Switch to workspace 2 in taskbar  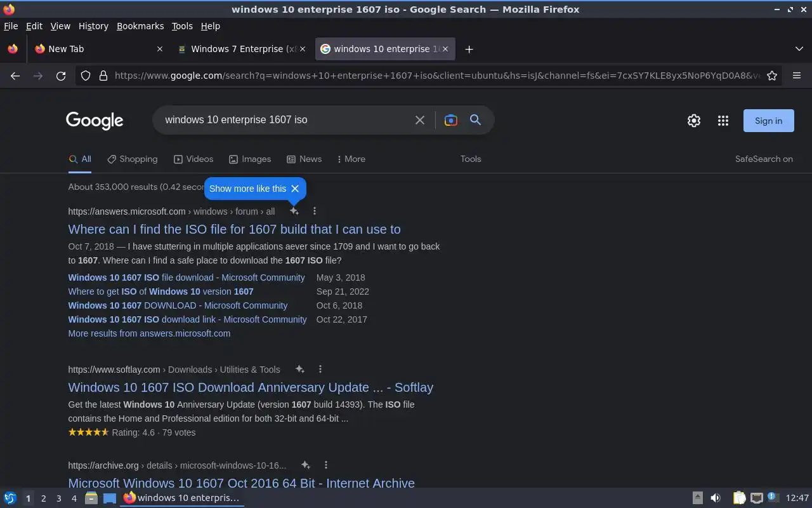(43, 498)
